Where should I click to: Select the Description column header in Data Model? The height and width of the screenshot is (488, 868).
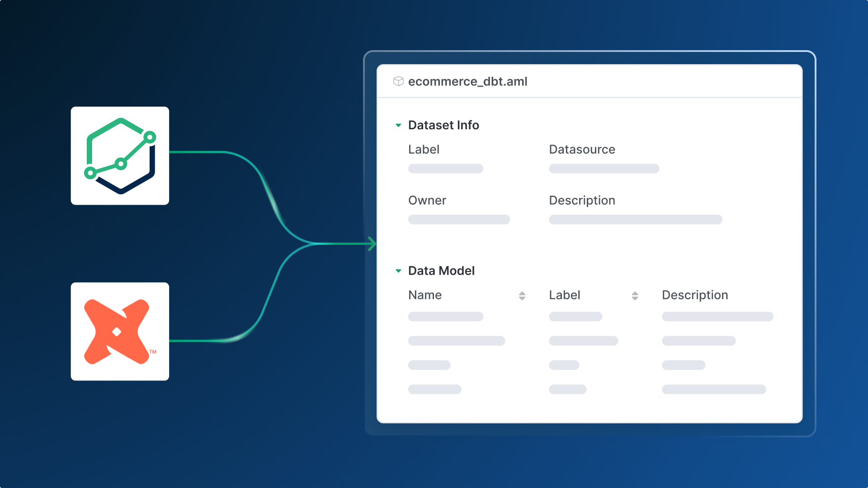(695, 295)
